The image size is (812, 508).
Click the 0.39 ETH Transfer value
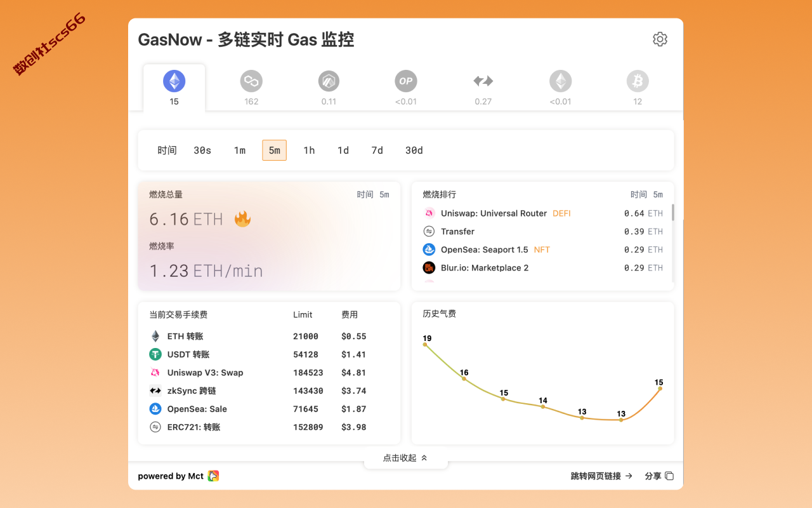coord(643,232)
